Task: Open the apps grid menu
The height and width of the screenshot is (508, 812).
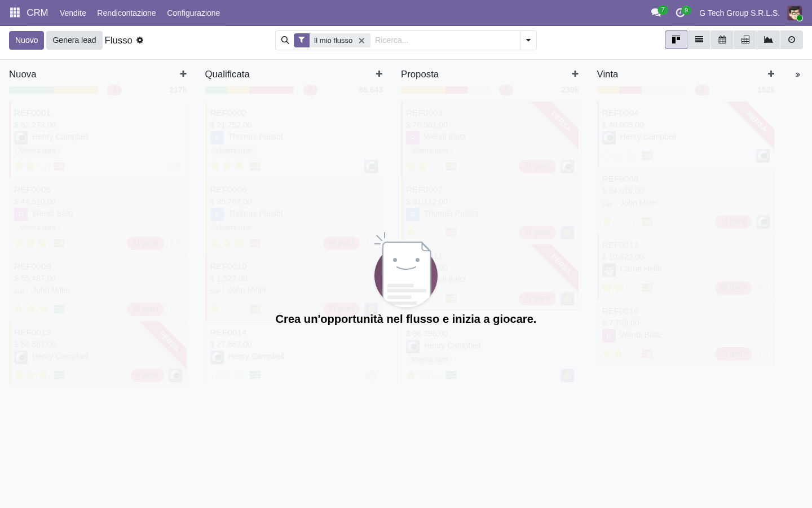Action: pyautogui.click(x=15, y=12)
